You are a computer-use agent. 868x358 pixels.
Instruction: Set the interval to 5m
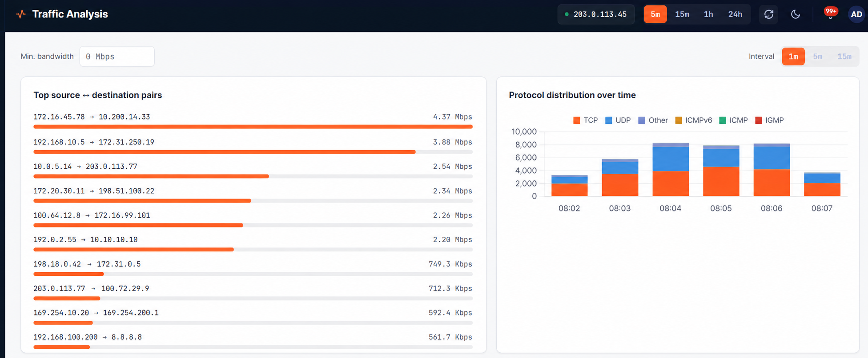818,56
